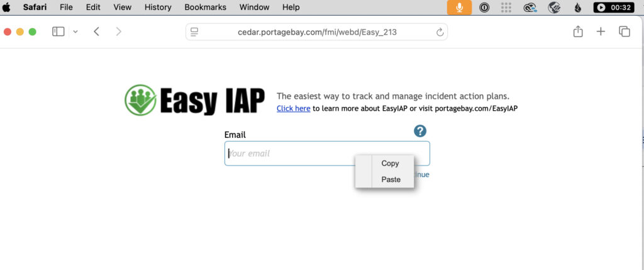Focus the 'Your email' input field

tap(327, 154)
